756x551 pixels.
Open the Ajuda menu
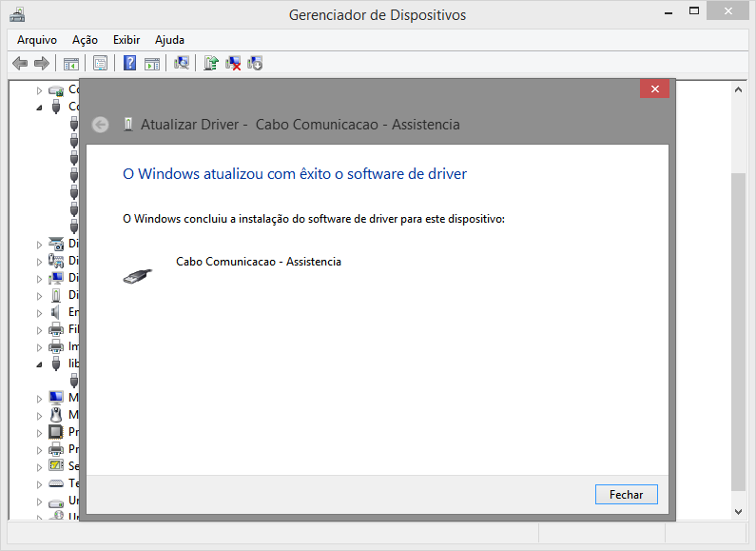coord(169,40)
